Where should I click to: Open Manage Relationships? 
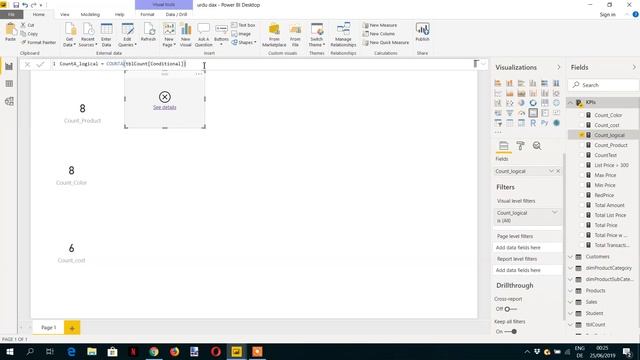coord(343,35)
